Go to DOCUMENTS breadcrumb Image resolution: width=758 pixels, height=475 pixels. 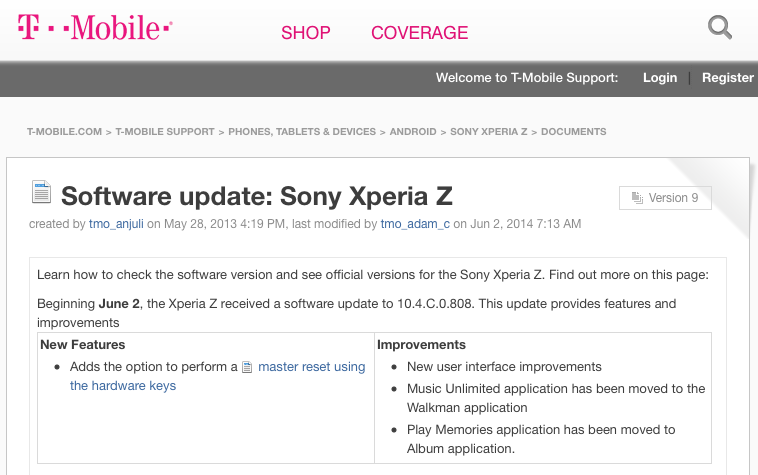tap(573, 131)
